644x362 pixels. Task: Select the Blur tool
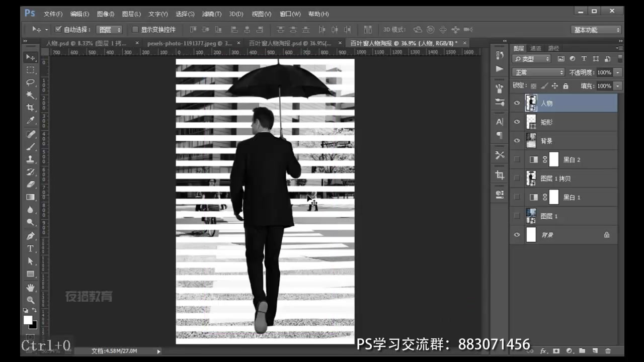(x=31, y=210)
